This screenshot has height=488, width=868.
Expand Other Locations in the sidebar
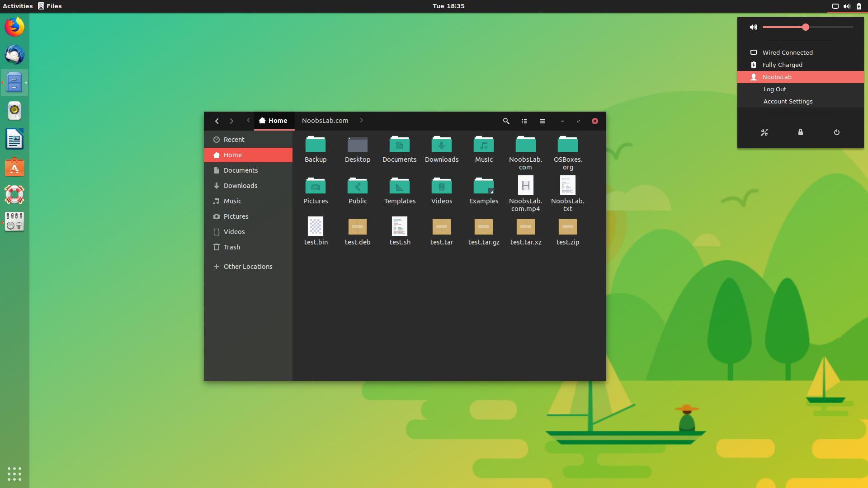pyautogui.click(x=247, y=267)
